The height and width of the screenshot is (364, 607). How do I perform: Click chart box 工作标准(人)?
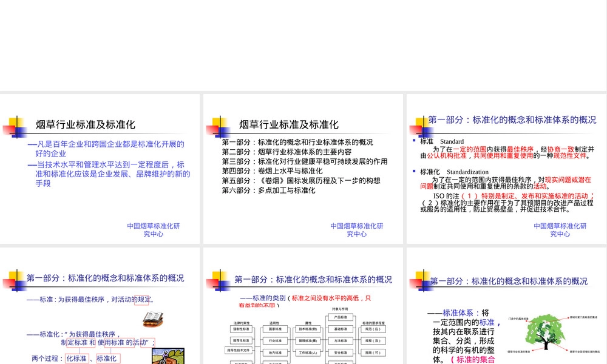(308, 353)
